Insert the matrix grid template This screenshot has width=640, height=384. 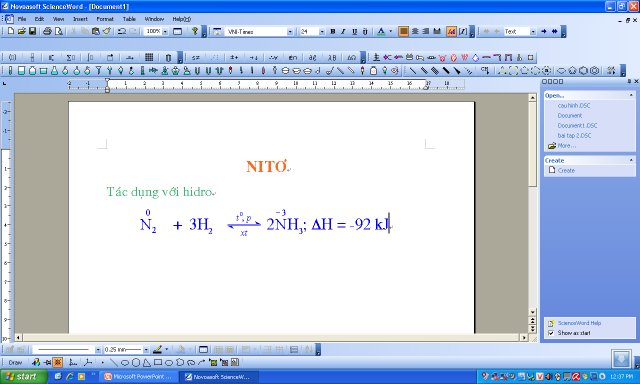click(x=149, y=58)
